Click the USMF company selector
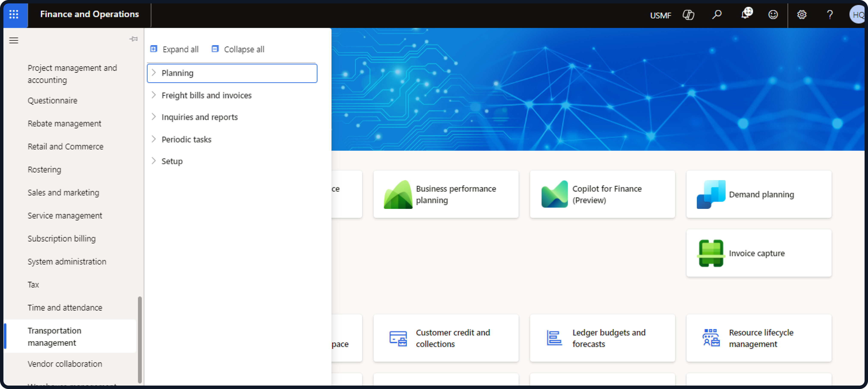Screen dimensions: 868x389 tap(660, 15)
